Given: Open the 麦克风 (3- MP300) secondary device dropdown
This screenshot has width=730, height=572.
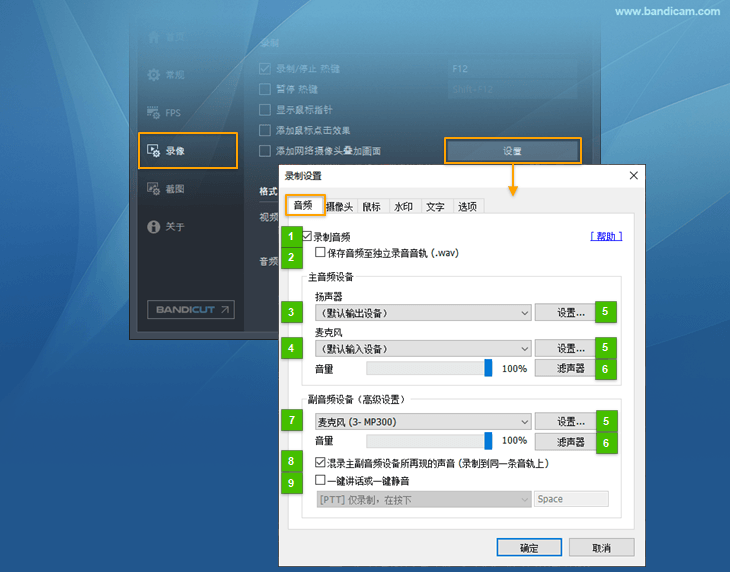Looking at the screenshot, I should click(x=423, y=422).
